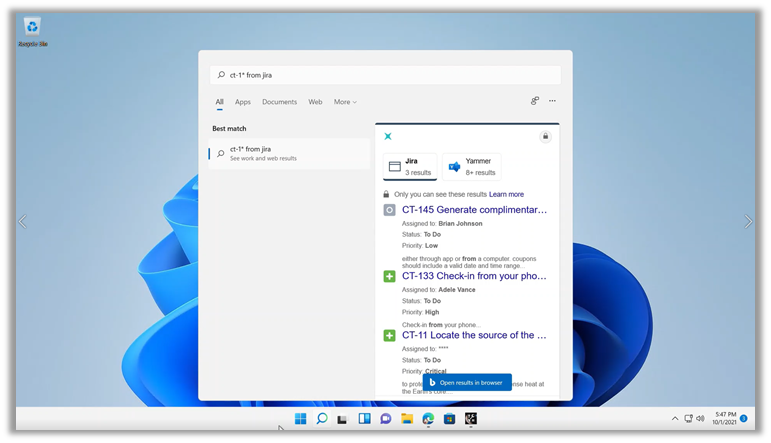The width and height of the screenshot is (771, 443).
Task: Click the CT-145 gray issue type icon
Action: coord(389,210)
